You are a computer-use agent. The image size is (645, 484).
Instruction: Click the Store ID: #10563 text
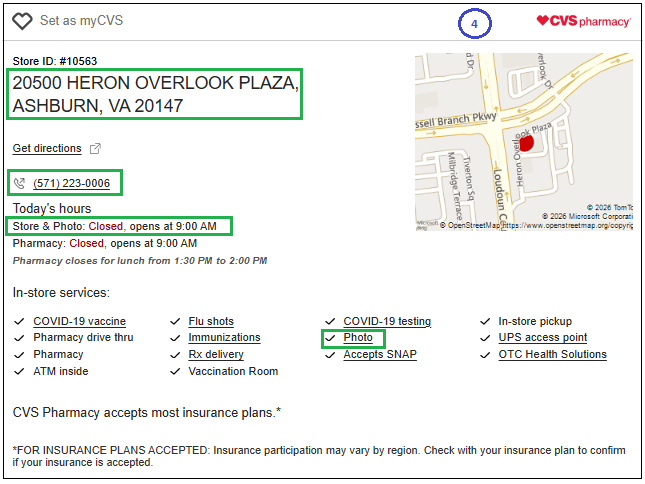55,61
